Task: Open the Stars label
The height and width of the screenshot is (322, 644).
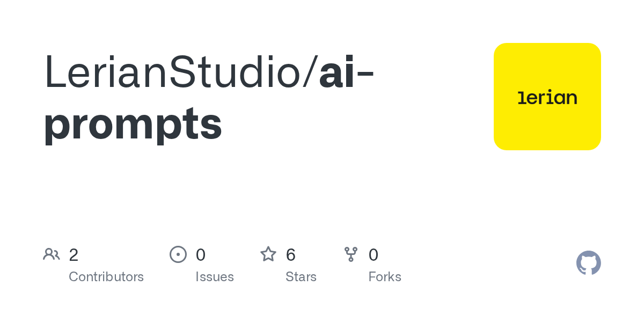Action: (x=301, y=277)
